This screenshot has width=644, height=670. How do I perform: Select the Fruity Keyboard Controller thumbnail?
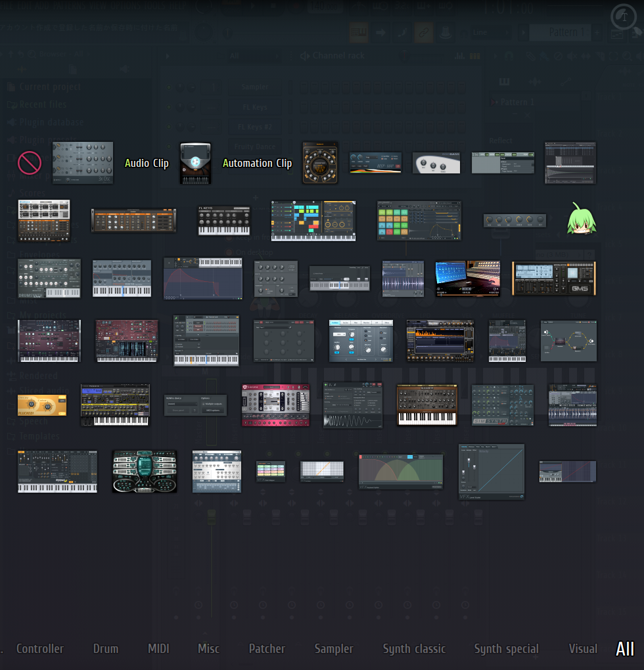[340, 278]
